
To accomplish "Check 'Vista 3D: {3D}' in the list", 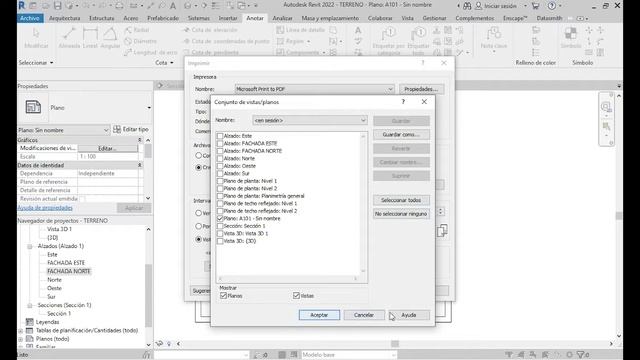I will 220,241.
